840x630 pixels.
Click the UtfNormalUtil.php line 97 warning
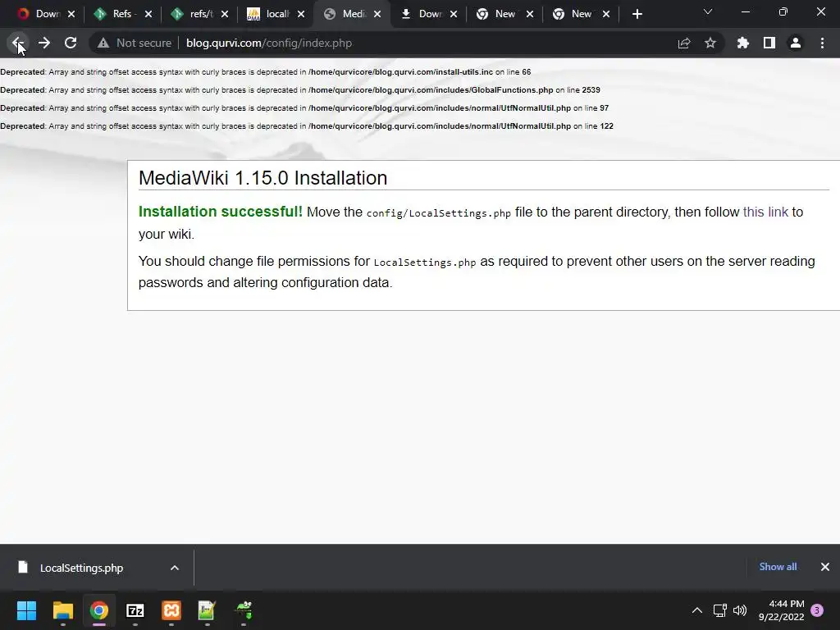pos(304,108)
